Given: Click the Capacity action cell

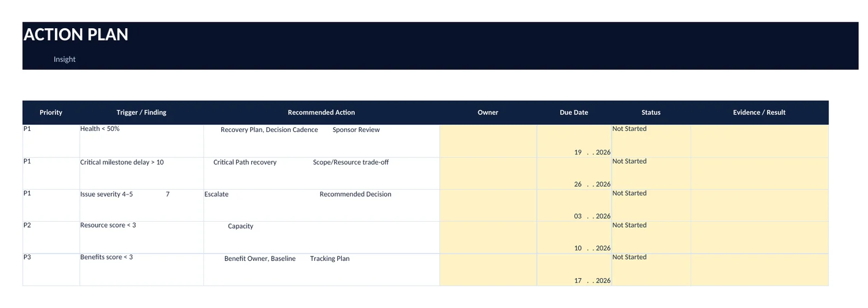Looking at the screenshot, I should [322, 237].
